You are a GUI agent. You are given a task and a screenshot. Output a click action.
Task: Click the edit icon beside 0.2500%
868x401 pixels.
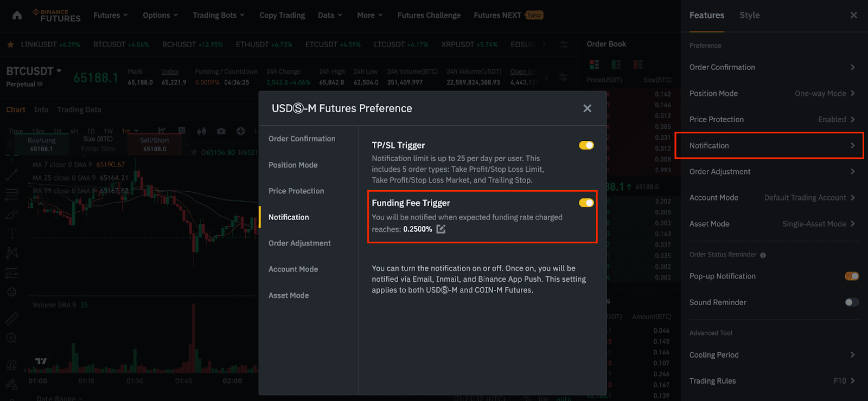tap(441, 229)
